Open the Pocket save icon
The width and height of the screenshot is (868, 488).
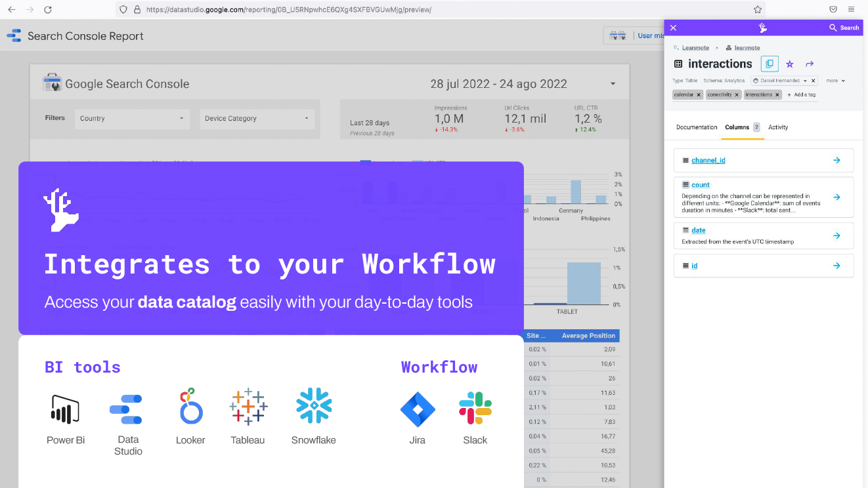tap(833, 10)
